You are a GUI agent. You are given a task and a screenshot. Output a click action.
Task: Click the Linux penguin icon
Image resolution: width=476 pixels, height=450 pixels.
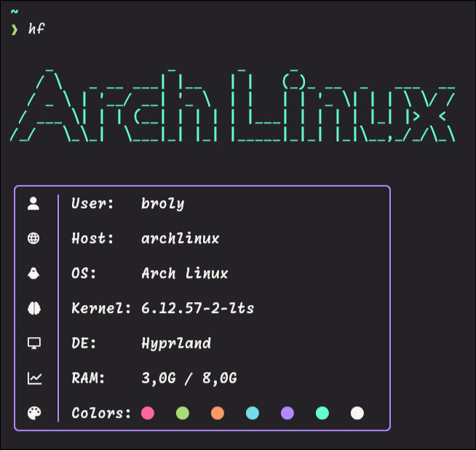pos(33,273)
